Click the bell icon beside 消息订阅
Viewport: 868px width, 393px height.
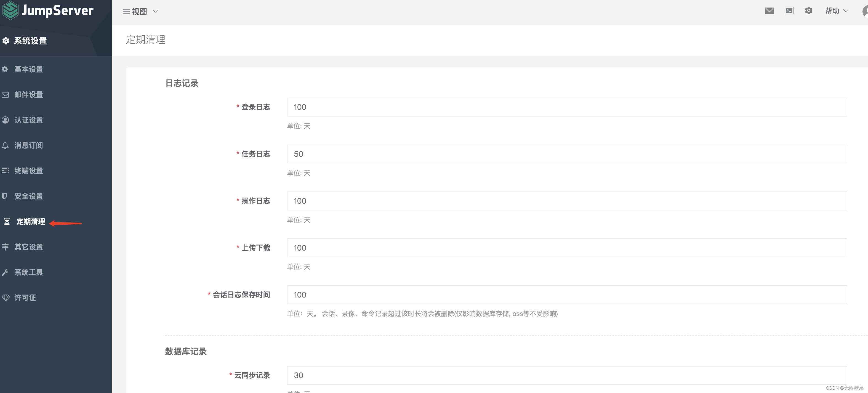pos(5,145)
